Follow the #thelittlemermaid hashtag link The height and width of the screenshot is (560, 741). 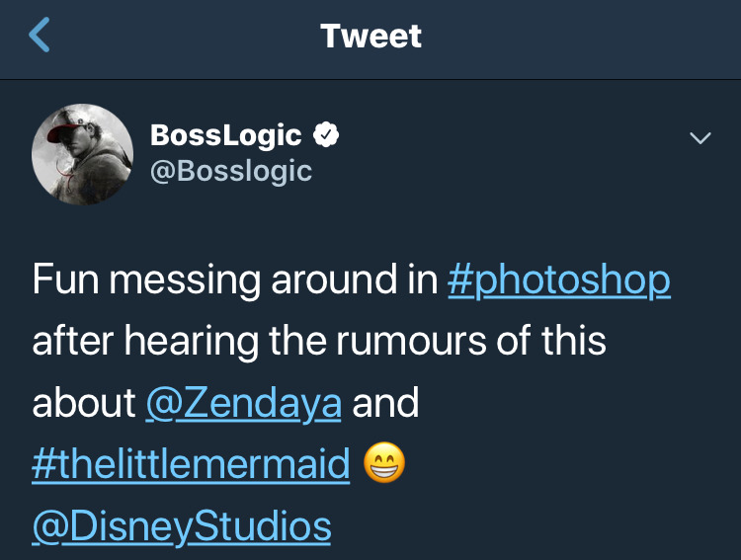coord(192,465)
